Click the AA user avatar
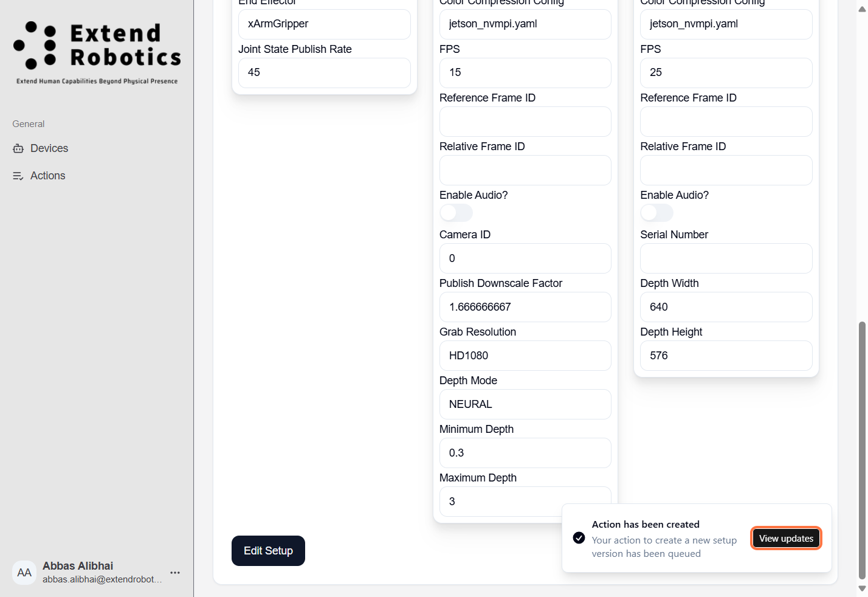Viewport: 868px width, 597px height. (x=24, y=573)
